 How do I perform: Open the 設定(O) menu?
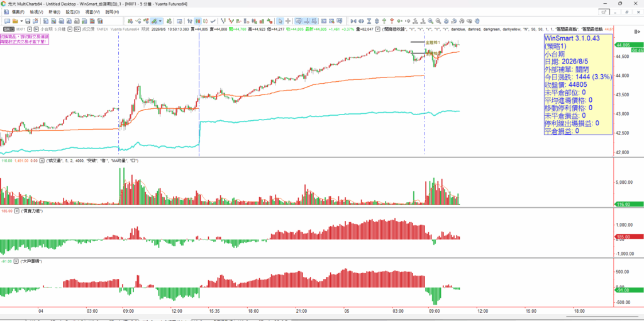pyautogui.click(x=73, y=12)
